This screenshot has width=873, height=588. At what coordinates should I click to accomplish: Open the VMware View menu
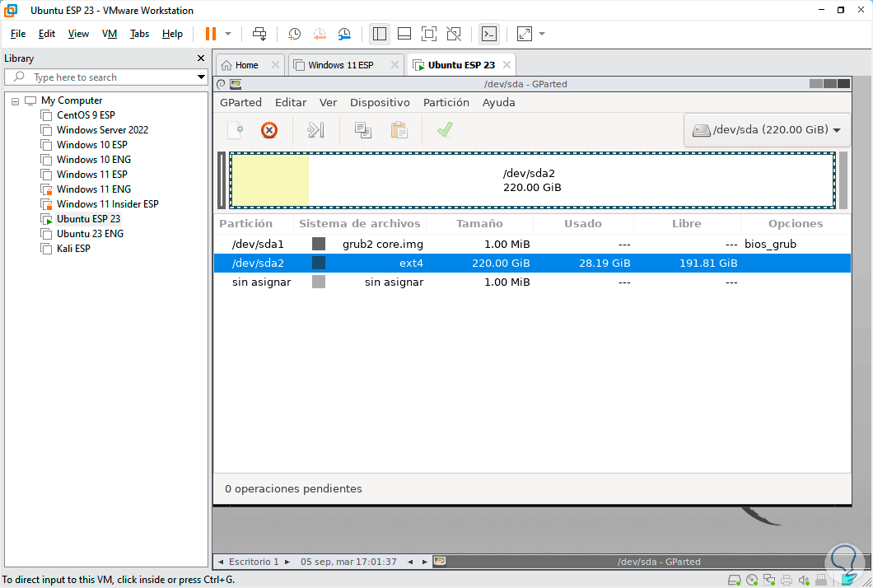coord(78,34)
